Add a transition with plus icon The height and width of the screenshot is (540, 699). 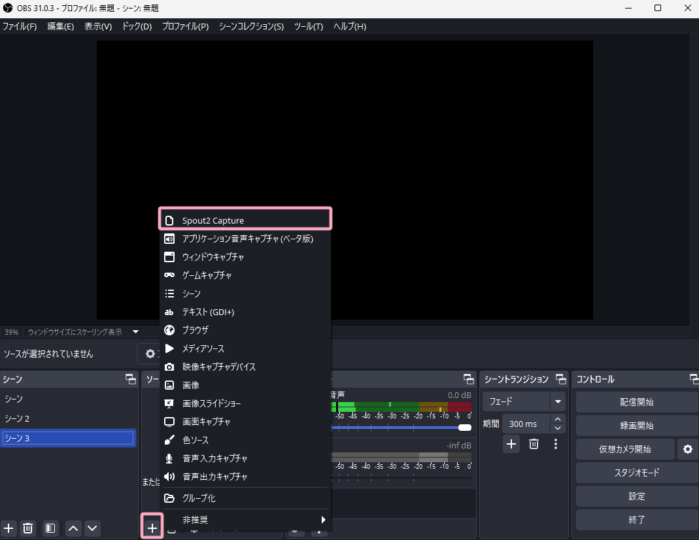[511, 444]
